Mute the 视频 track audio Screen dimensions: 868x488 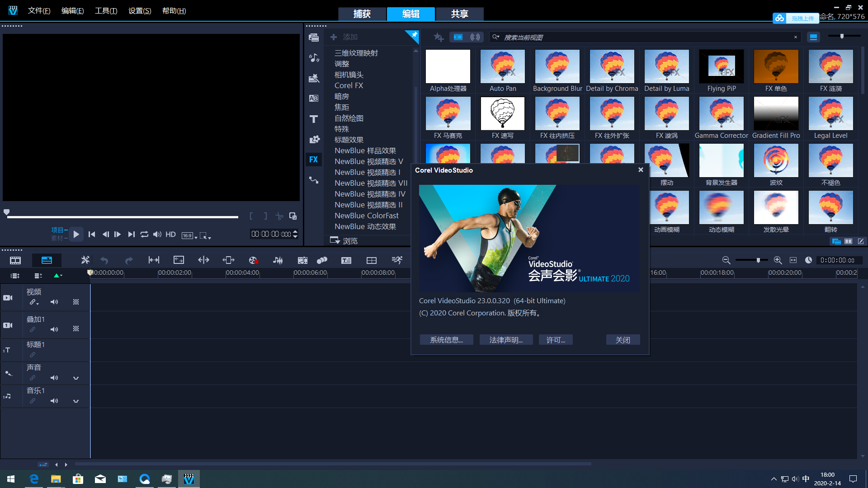point(54,302)
